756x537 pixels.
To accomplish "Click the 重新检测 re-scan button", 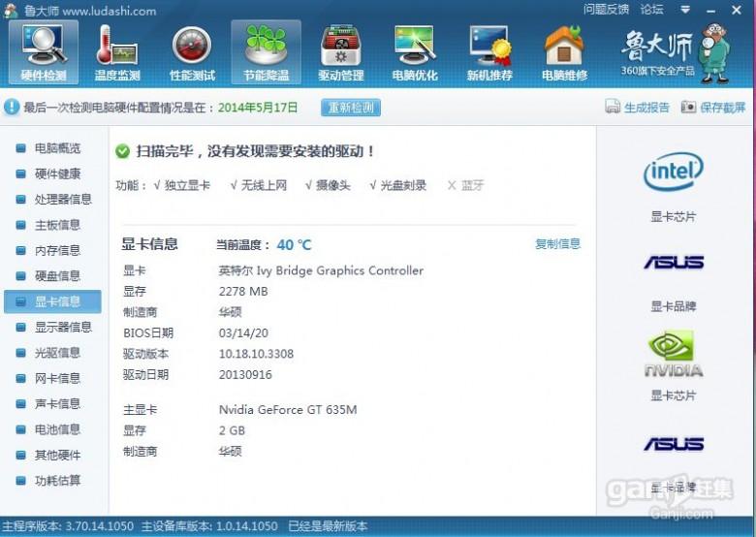I will 351,108.
